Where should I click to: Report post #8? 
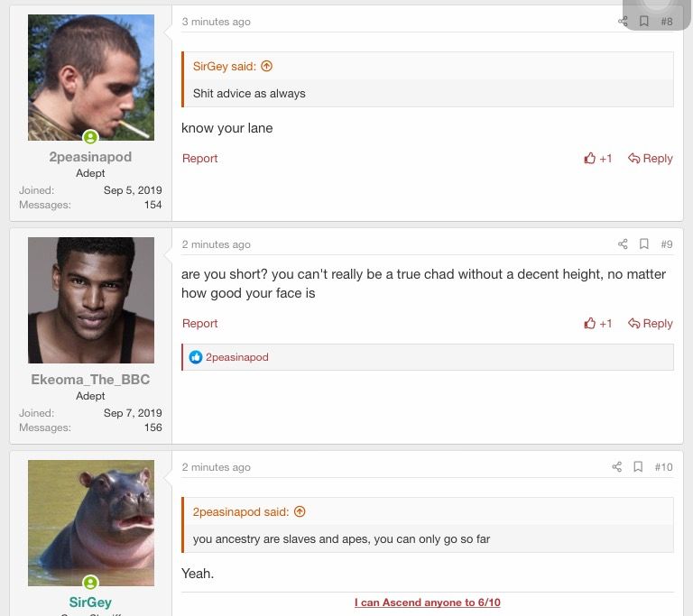tap(199, 159)
